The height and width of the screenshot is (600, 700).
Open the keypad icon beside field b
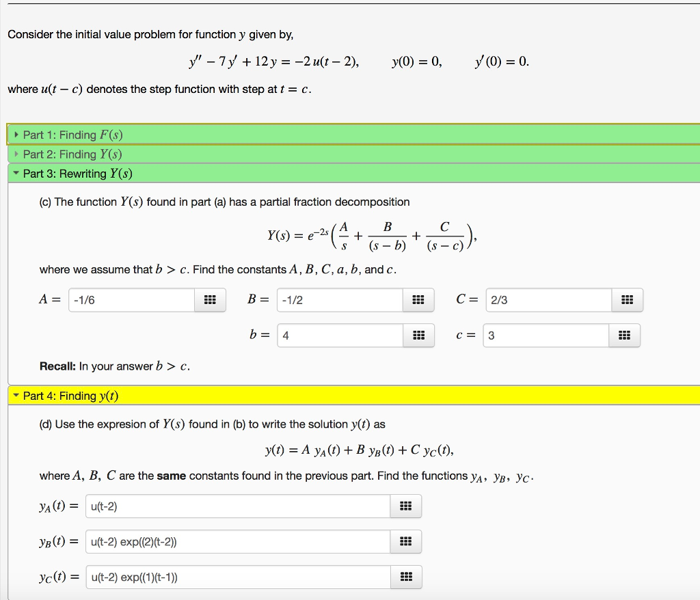[418, 335]
